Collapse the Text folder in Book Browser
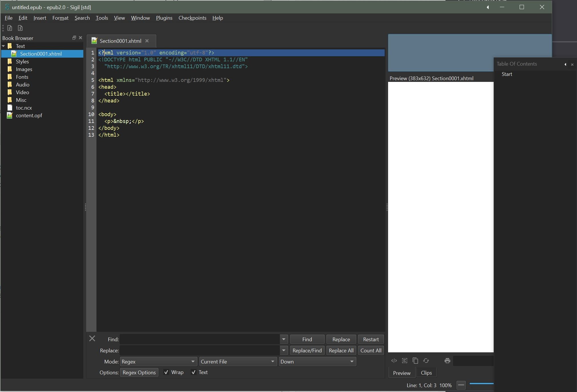 pos(3,46)
